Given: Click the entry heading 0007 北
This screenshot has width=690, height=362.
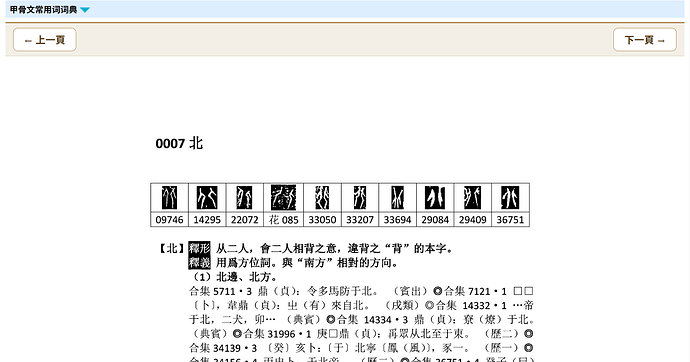Looking at the screenshot, I should point(179,143).
